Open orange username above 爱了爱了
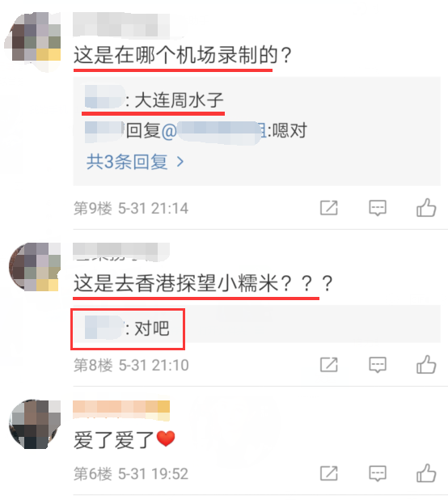Screen dimensions: 448x504 121,410
